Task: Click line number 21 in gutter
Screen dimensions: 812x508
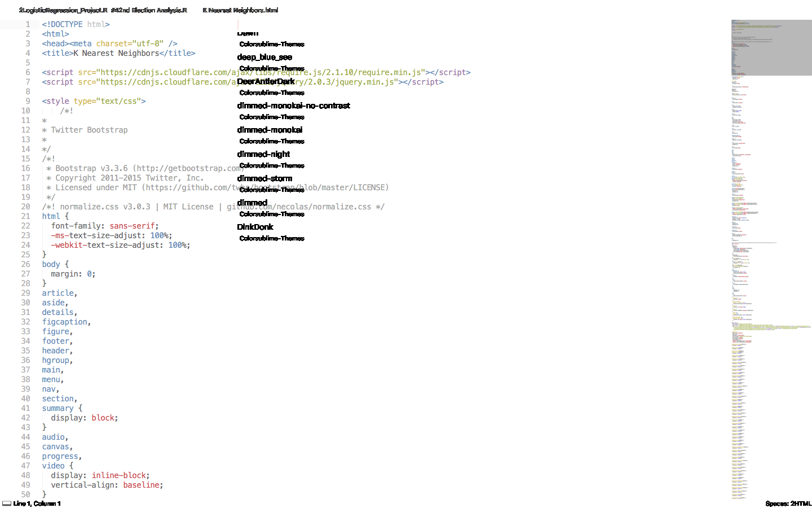Action: pos(25,216)
